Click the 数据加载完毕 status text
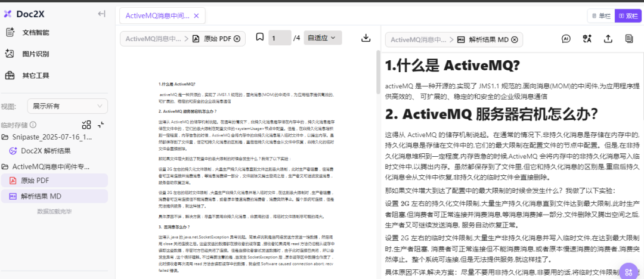The width and height of the screenshot is (644, 279). click(54, 211)
